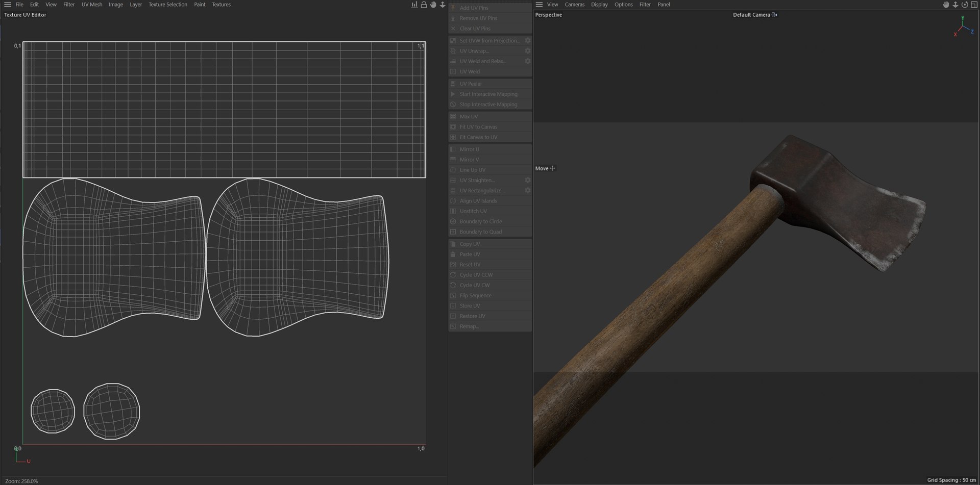The height and width of the screenshot is (485, 980).
Task: Click the Default Camera link icon
Action: [x=775, y=15]
